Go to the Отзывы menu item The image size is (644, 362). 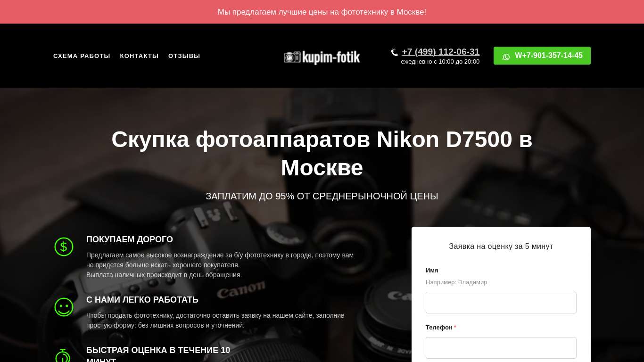coord(184,56)
